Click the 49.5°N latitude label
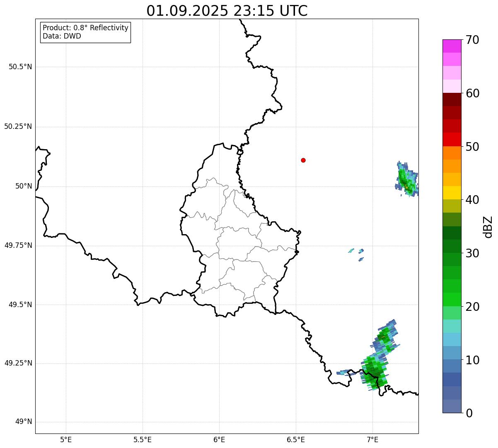The image size is (498, 448). pos(20,305)
